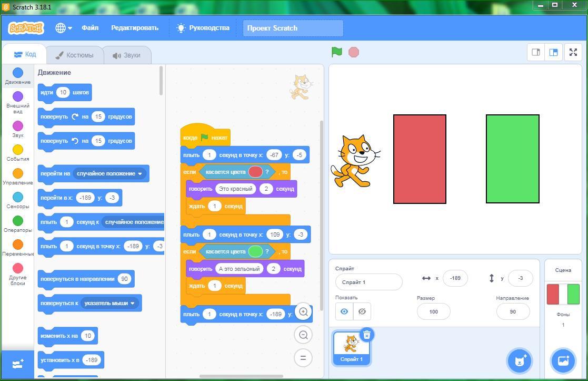The height and width of the screenshot is (381, 588).
Task: Zoom out of the code workspace
Action: pyautogui.click(x=303, y=335)
